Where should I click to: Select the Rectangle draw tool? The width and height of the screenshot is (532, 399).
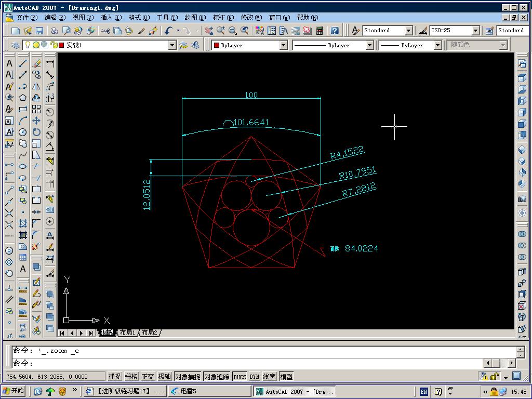pyautogui.click(x=23, y=109)
